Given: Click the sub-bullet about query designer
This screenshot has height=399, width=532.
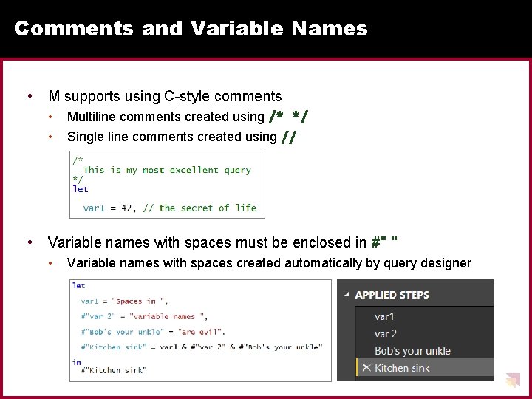Looking at the screenshot, I should tap(269, 263).
